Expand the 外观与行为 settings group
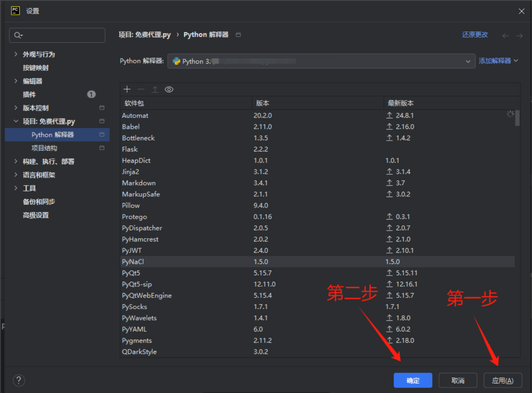Image resolution: width=532 pixels, height=393 pixels. [x=16, y=54]
